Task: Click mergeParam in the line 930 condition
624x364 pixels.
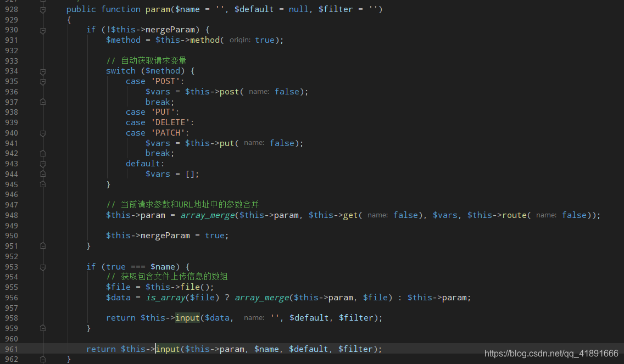Action: coord(170,30)
